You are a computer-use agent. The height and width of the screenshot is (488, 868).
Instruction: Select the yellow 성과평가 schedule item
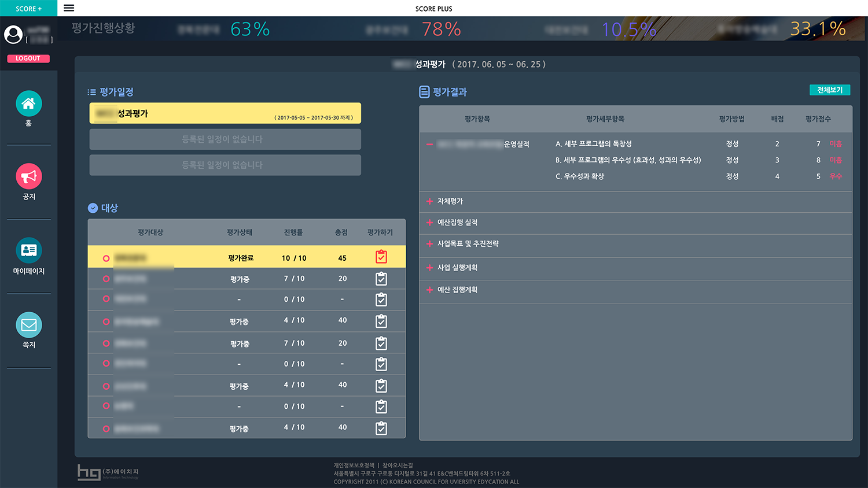click(225, 113)
